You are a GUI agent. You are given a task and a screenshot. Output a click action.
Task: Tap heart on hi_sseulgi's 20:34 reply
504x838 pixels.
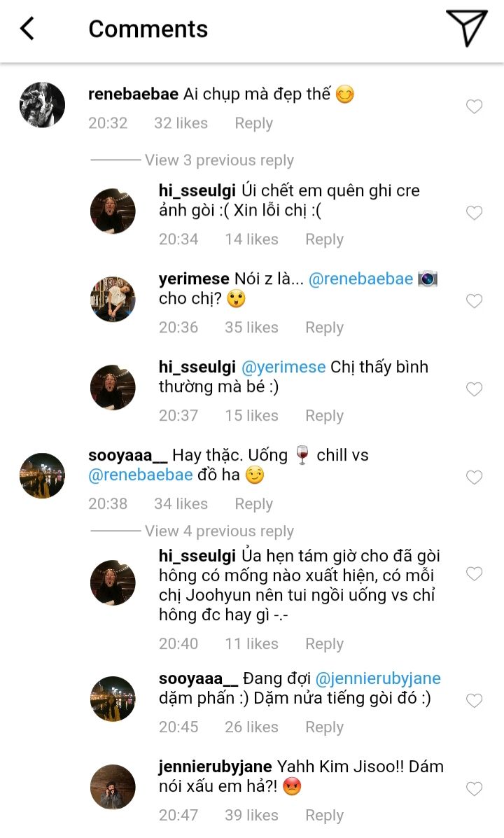475,213
